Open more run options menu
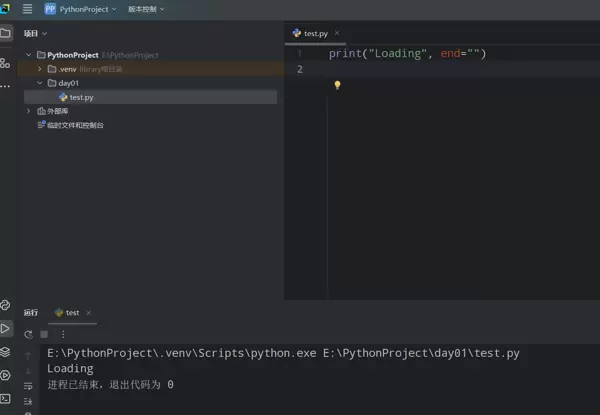The height and width of the screenshot is (415, 600). coord(62,334)
